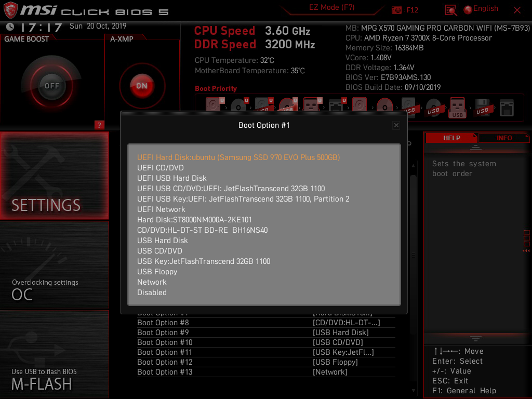
Task: Click the question mark help icon below GAME BOOST
Action: pos(99,125)
